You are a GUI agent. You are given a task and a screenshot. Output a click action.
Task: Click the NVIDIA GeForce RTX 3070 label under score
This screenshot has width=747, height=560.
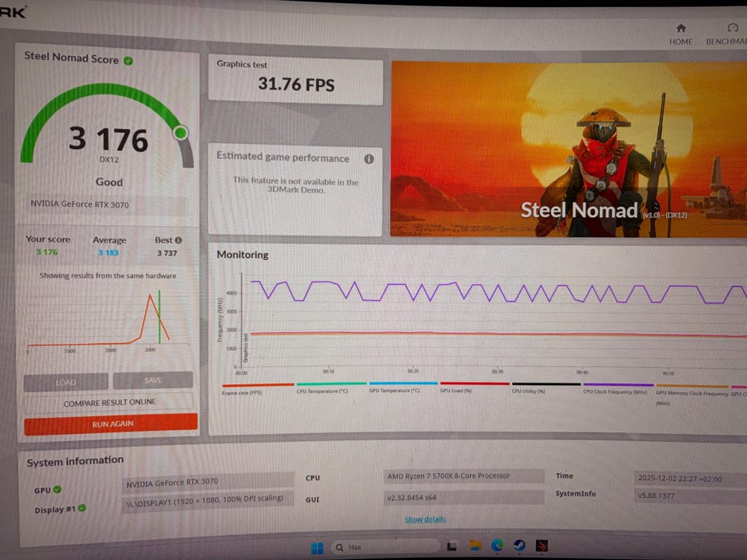79,205
